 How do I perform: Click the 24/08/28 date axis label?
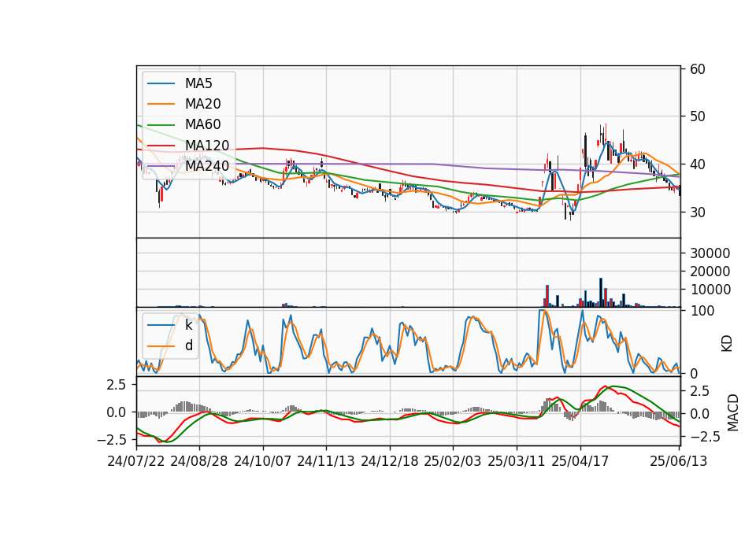pos(199,461)
